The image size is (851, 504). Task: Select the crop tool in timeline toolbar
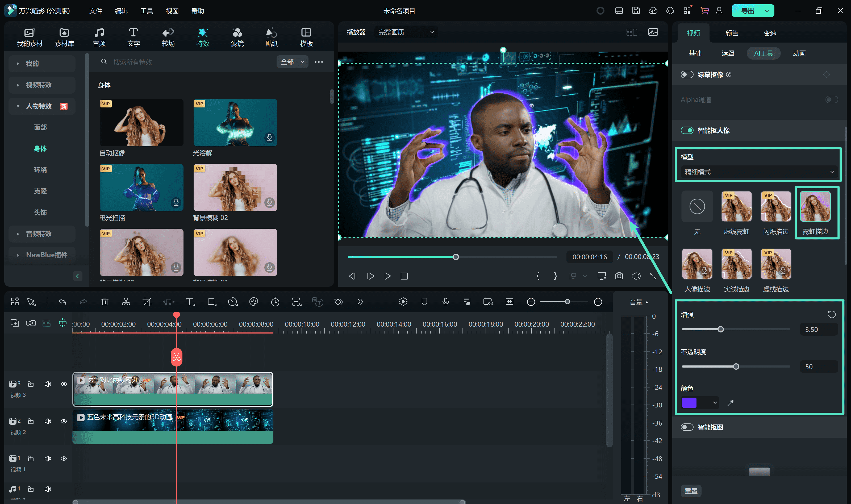click(147, 302)
